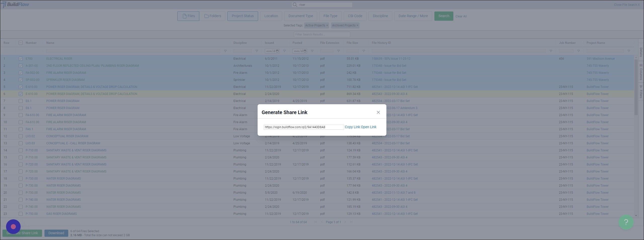
Task: Open the Date Range / More dropdown
Action: click(x=413, y=16)
